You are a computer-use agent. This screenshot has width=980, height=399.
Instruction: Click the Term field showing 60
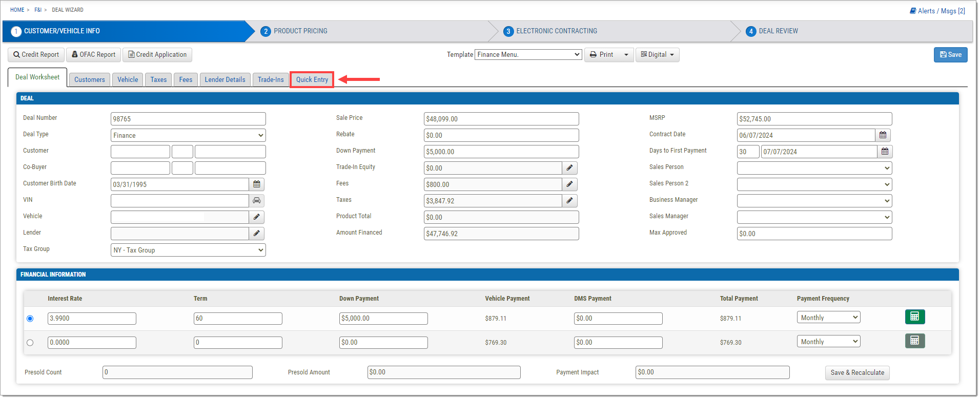click(x=238, y=319)
